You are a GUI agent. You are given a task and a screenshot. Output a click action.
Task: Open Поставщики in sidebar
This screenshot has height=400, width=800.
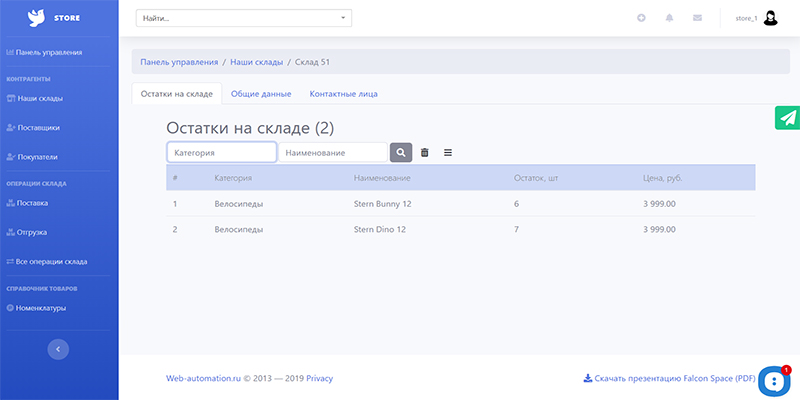33,128
